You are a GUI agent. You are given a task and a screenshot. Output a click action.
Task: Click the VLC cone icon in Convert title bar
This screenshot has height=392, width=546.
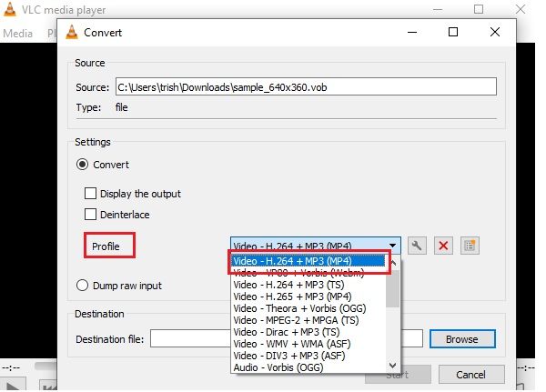(72, 33)
